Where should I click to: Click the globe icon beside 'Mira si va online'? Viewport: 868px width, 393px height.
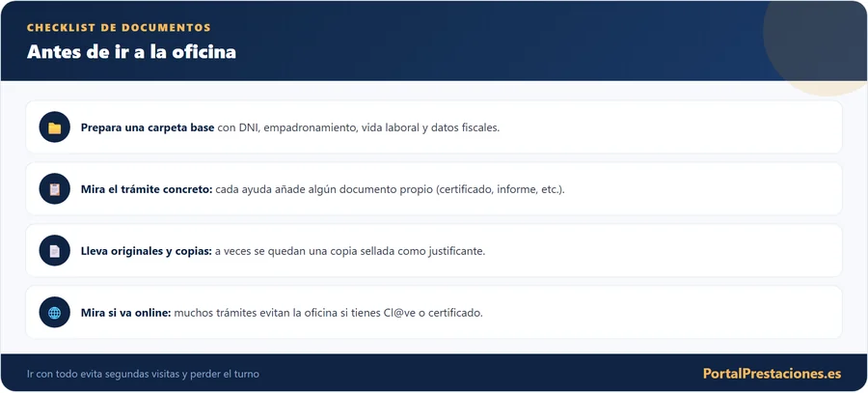coord(54,313)
